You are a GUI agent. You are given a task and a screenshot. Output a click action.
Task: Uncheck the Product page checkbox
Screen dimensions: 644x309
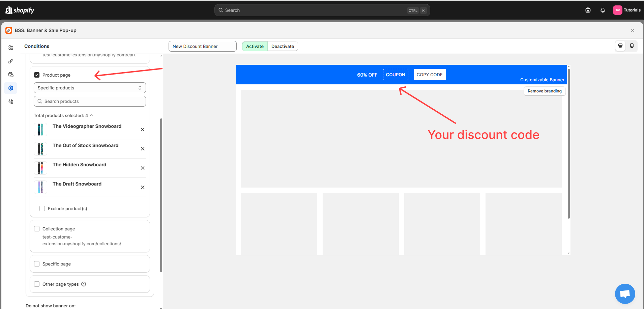[x=37, y=75]
